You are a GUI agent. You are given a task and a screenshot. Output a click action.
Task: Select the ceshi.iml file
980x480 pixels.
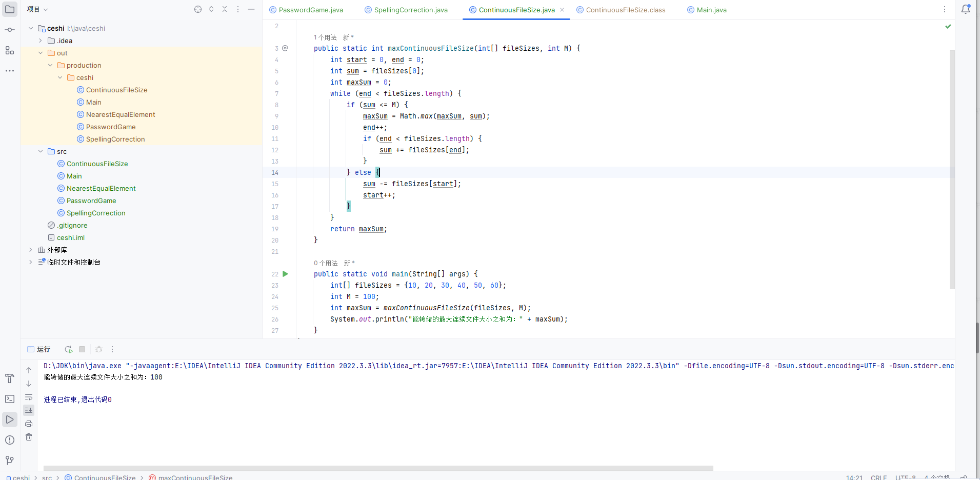tap(71, 237)
